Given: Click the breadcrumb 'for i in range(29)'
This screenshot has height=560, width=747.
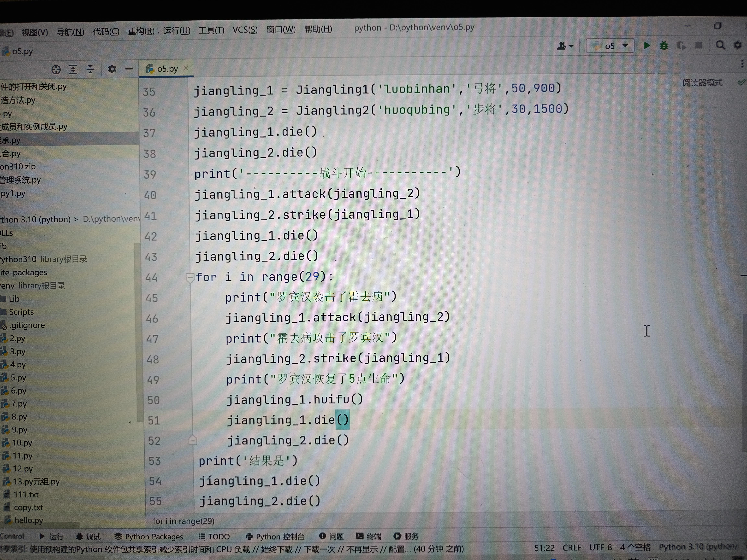Looking at the screenshot, I should tap(183, 521).
